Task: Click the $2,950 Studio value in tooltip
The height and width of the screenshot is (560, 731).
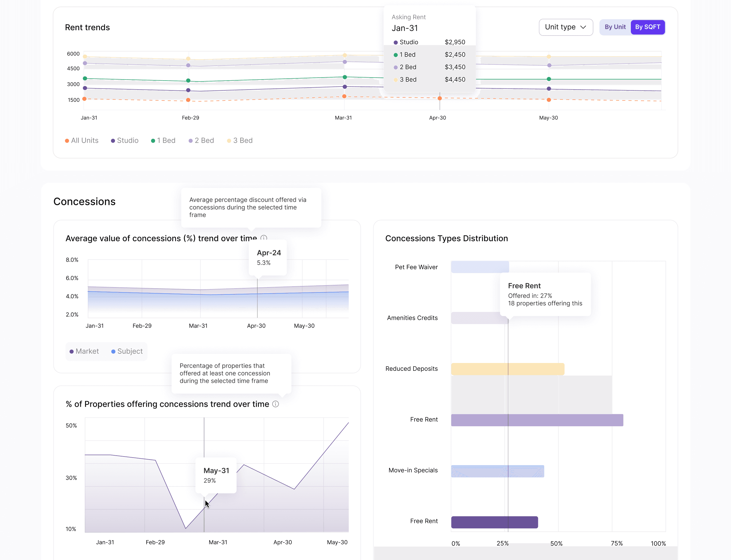Action: coord(455,42)
